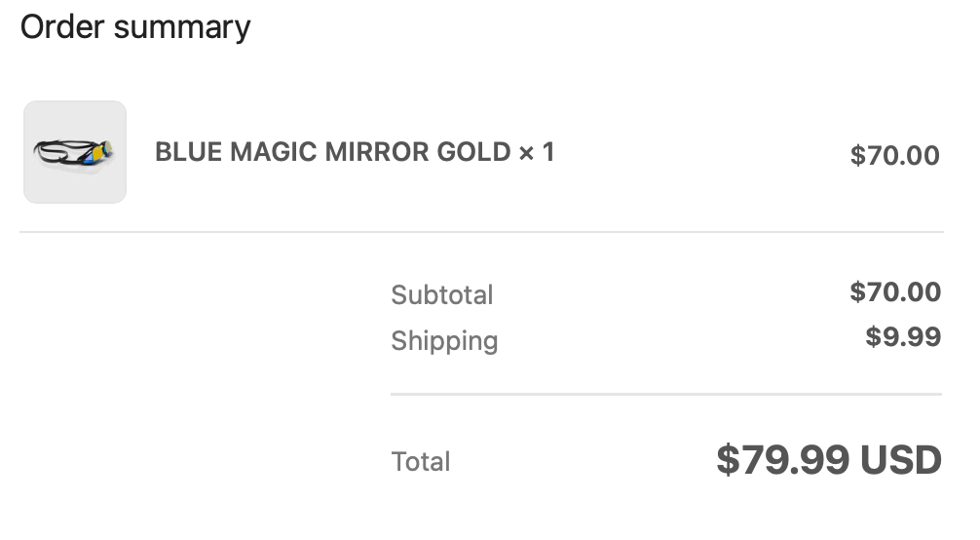Select the BLUE MAGIC MIRROR GOLD product name
This screenshot has height=540, width=980.
point(332,152)
